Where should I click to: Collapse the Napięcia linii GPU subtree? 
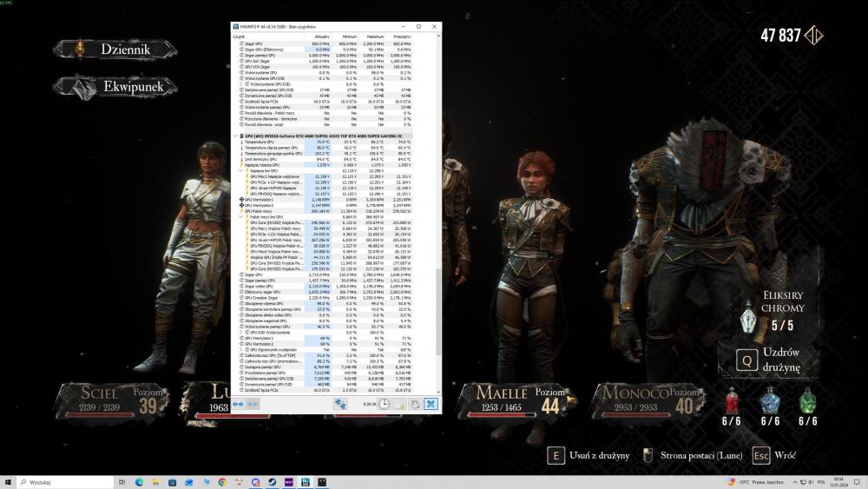[241, 171]
